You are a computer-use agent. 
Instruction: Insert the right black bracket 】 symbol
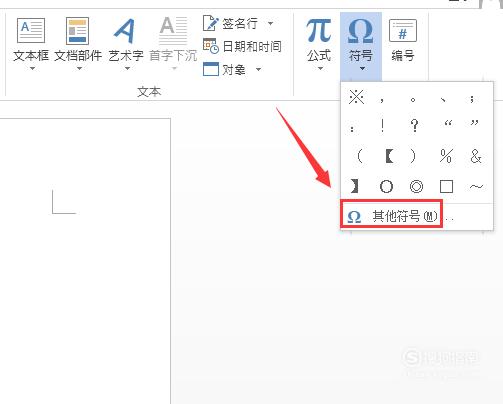[354, 186]
